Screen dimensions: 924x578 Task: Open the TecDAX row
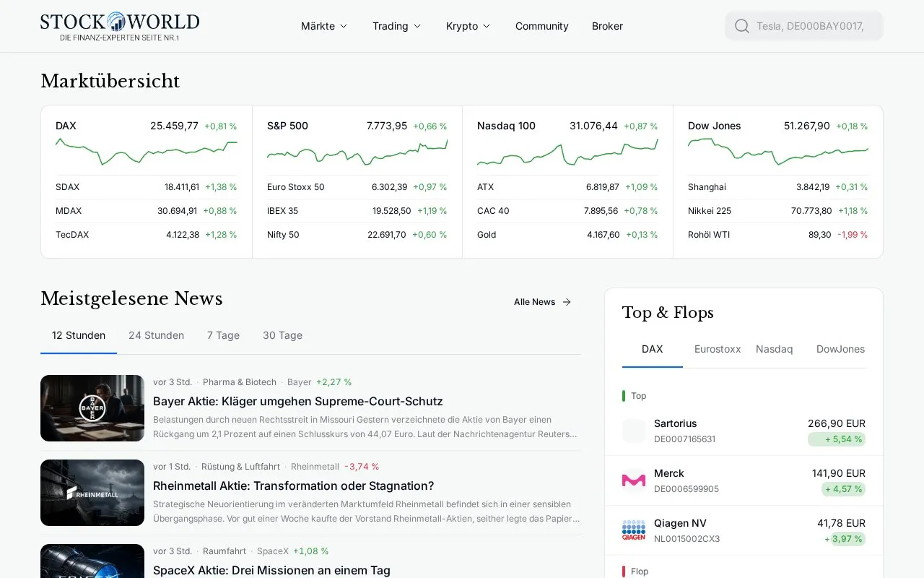click(x=147, y=235)
